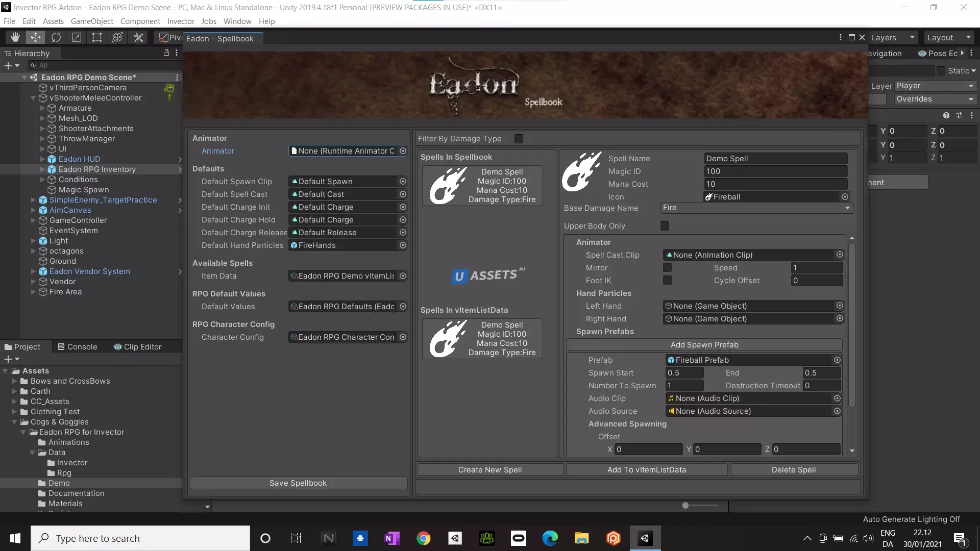Enable Upper Body Only checkbox

(x=665, y=226)
